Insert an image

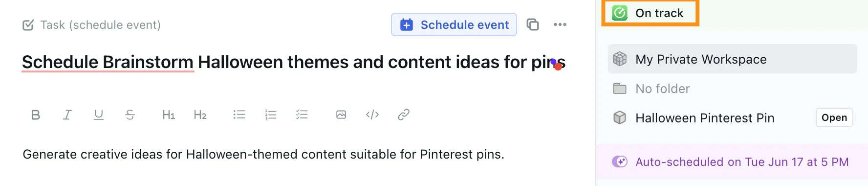coord(341,115)
